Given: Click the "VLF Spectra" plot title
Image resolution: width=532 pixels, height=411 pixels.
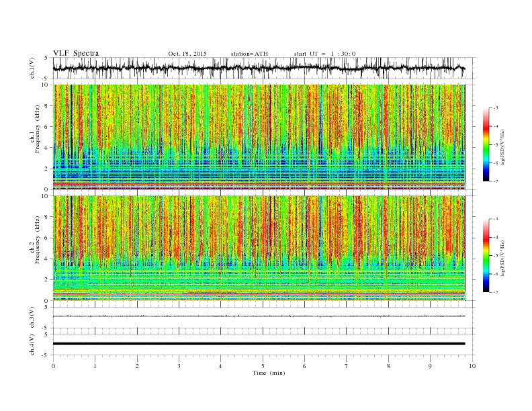Looking at the screenshot, I should [x=76, y=53].
